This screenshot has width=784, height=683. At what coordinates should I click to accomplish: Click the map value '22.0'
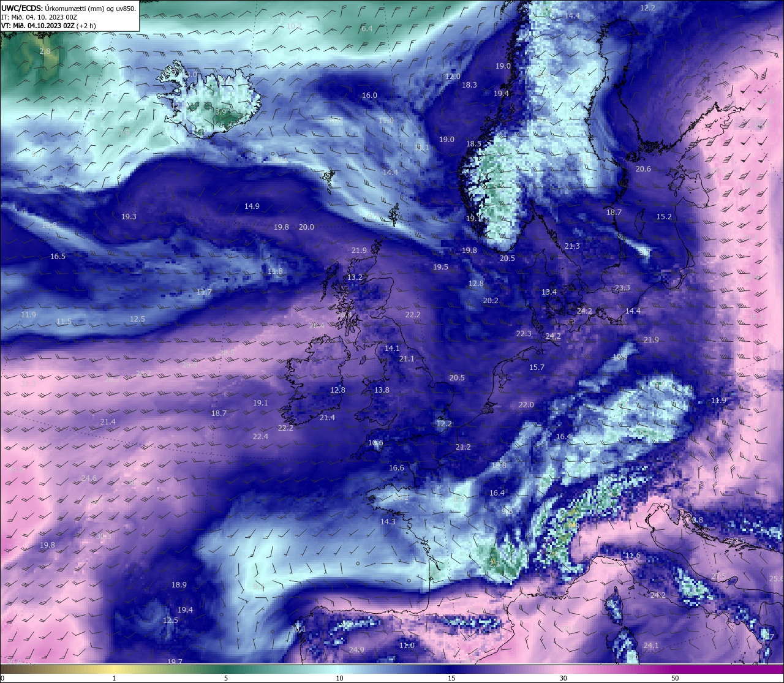526,405
